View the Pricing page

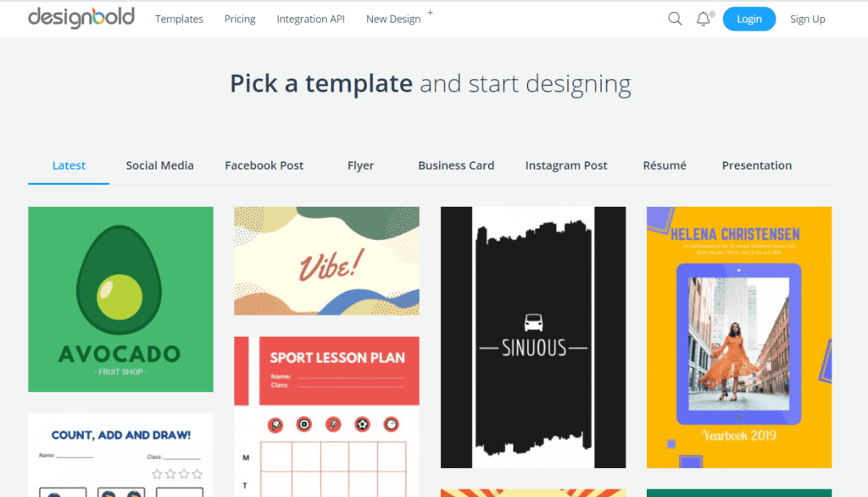[x=240, y=18]
